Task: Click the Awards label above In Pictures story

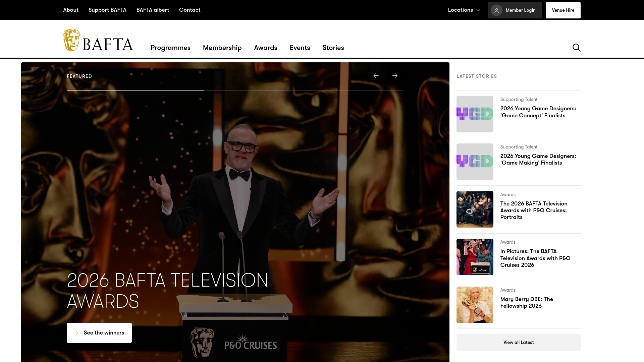Action: [x=508, y=242]
